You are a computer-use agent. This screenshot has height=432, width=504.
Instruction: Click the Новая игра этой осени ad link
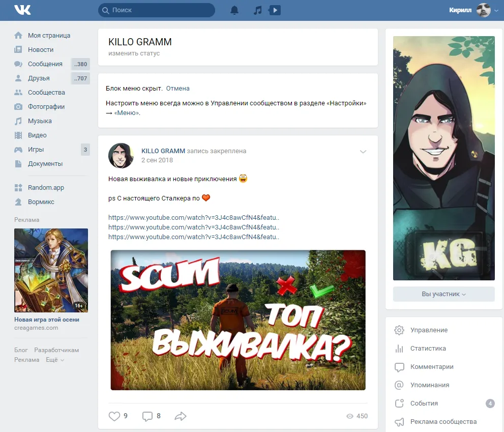pyautogui.click(x=47, y=320)
